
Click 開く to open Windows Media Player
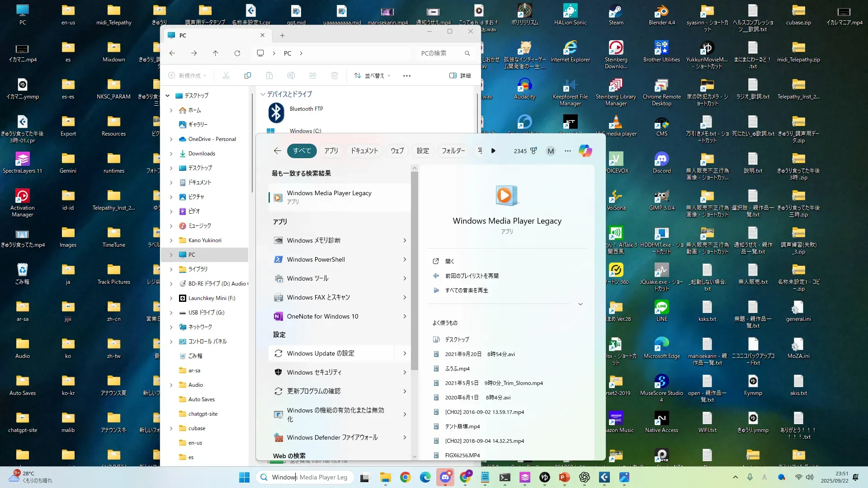point(449,261)
